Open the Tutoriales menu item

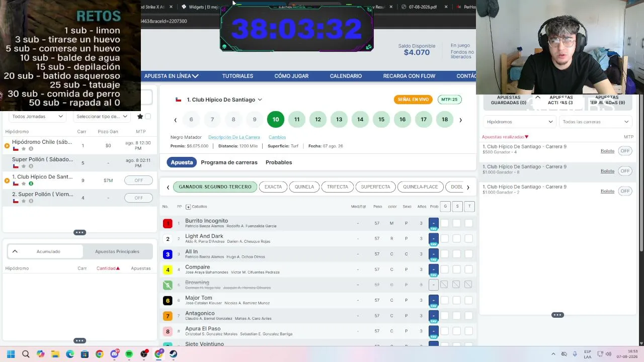click(237, 76)
